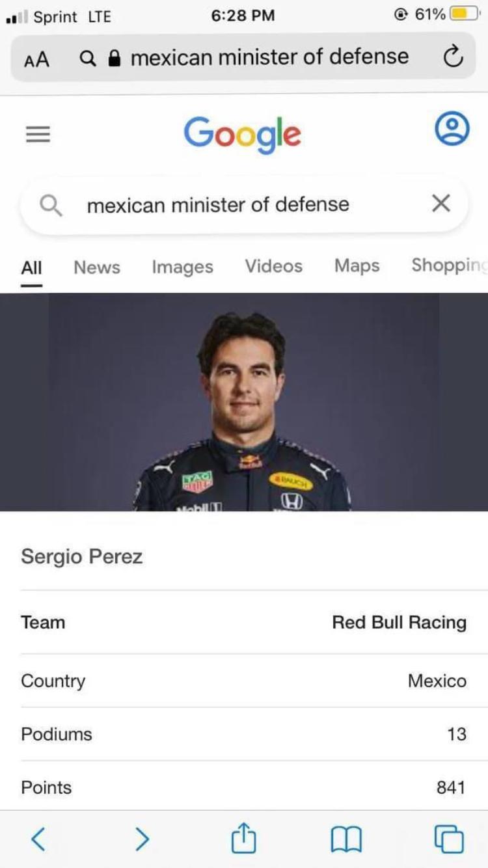Focus the Google search input field
The height and width of the screenshot is (868, 488).
click(241, 205)
